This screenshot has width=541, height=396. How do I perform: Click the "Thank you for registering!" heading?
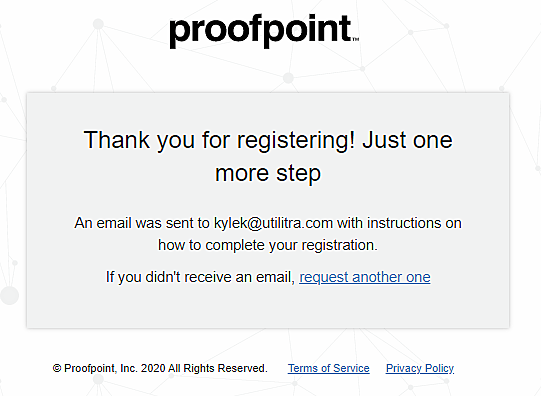[x=219, y=140]
